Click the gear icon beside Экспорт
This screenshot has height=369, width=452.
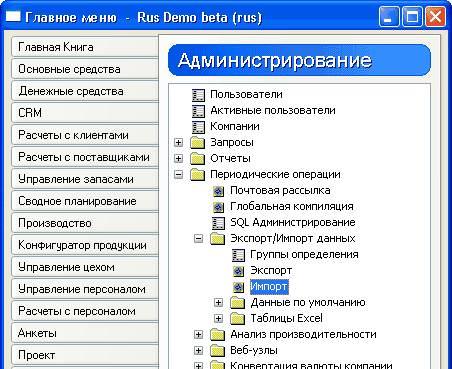(238, 271)
